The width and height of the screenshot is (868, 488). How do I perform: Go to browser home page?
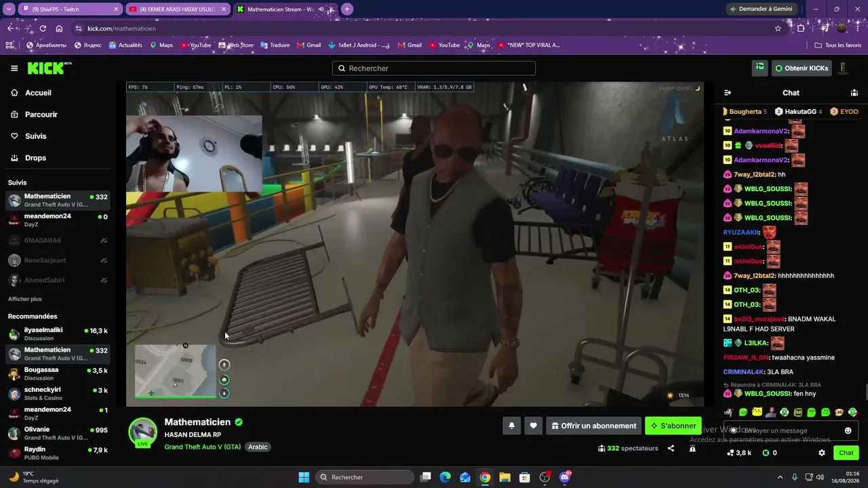click(59, 28)
